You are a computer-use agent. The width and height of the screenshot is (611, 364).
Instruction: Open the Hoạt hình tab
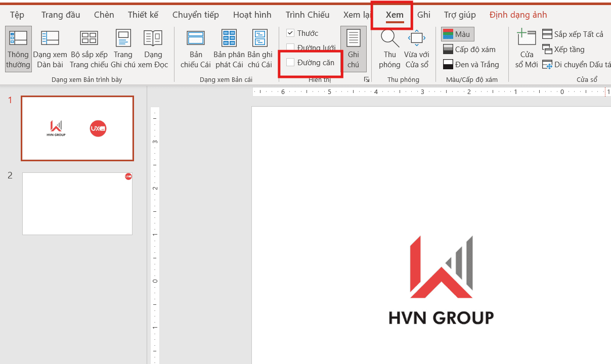[252, 15]
